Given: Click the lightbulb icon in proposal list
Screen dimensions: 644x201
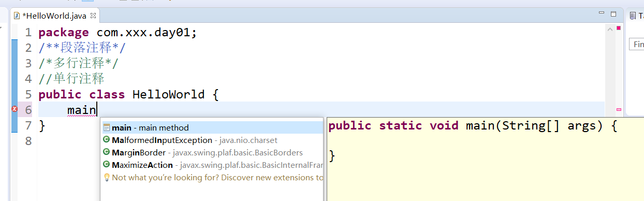Looking at the screenshot, I should [x=107, y=178].
